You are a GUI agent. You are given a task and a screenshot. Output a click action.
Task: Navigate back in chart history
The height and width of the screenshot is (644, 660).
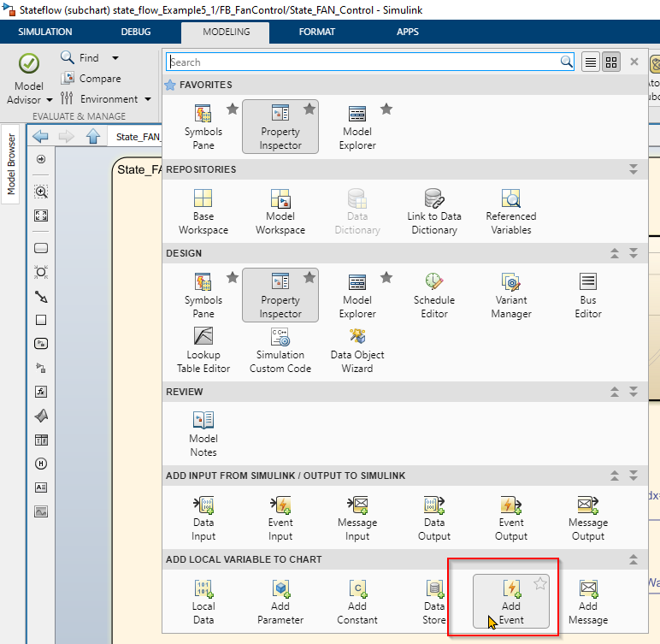[40, 137]
